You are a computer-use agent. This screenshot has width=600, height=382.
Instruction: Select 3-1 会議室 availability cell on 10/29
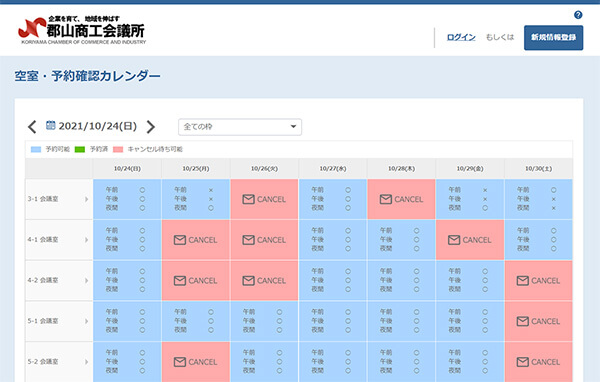(x=470, y=199)
